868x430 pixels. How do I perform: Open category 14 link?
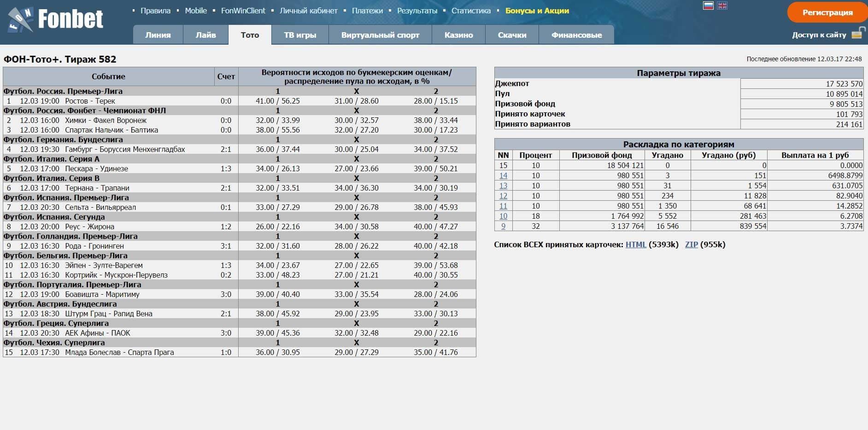point(503,175)
